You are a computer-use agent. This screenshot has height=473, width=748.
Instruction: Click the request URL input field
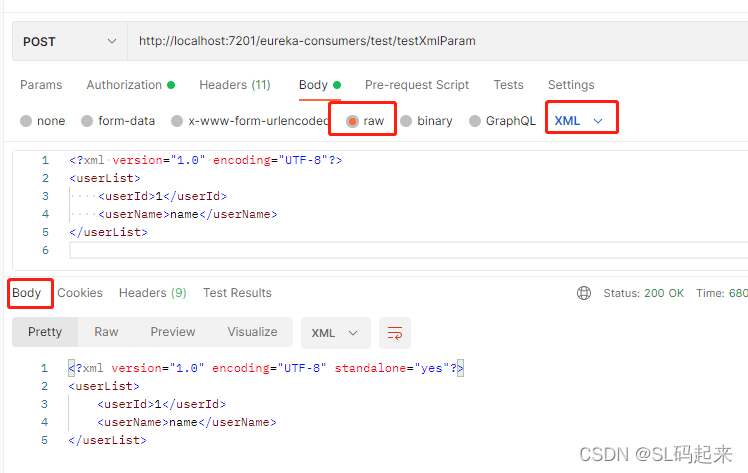pyautogui.click(x=430, y=41)
